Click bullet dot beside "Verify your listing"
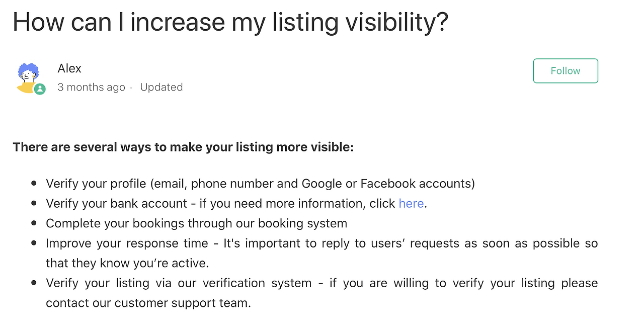The image size is (644, 334). point(34,283)
